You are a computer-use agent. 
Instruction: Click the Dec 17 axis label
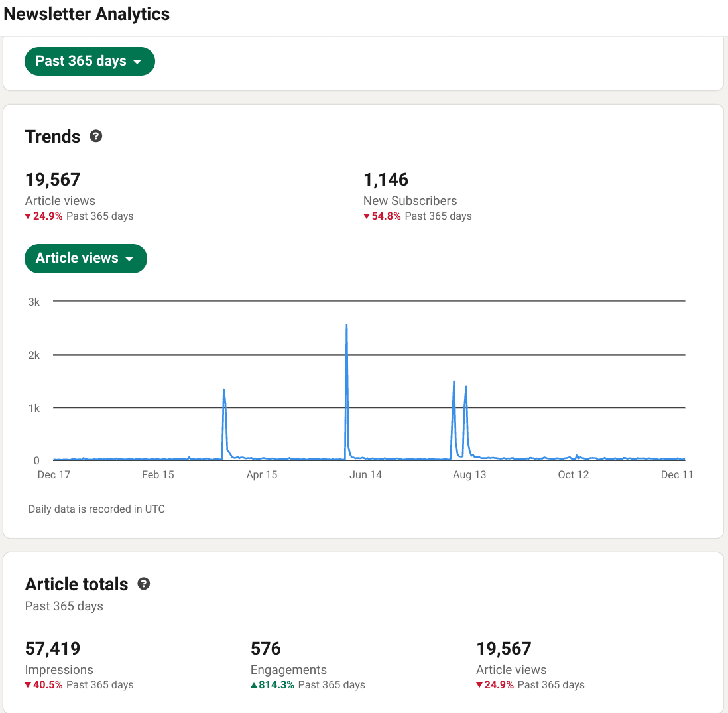point(54,474)
